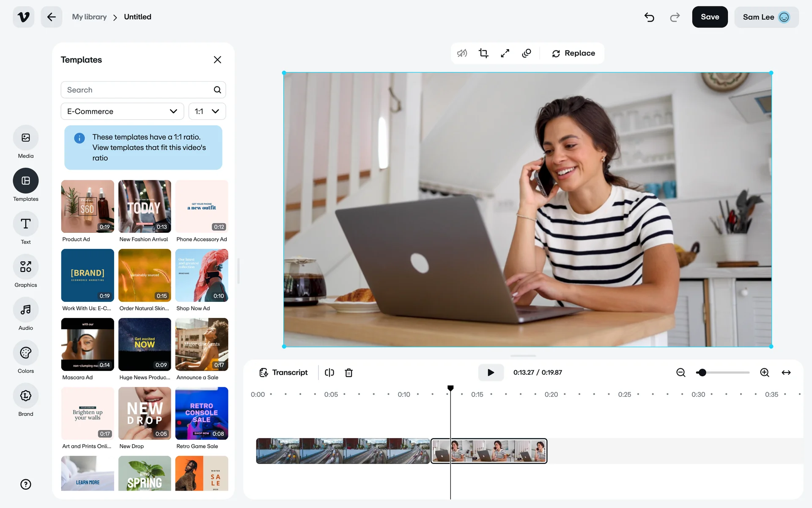The image size is (812, 508).
Task: Undo the last action
Action: click(649, 17)
